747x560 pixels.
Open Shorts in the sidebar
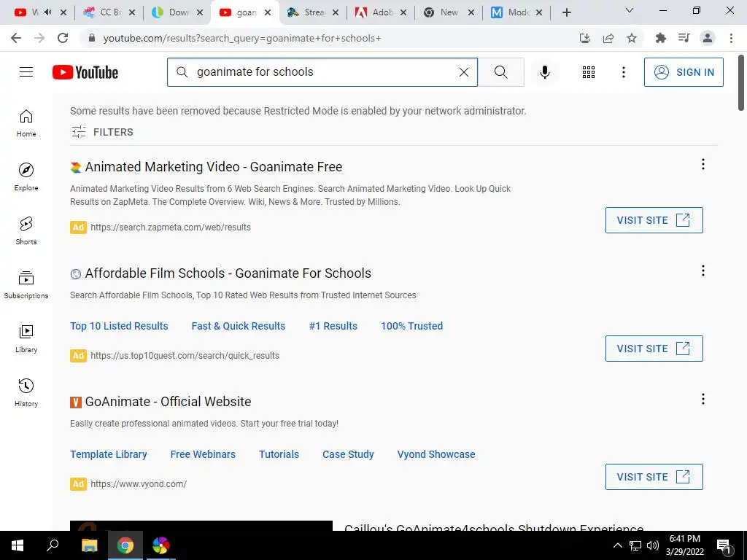[26, 231]
